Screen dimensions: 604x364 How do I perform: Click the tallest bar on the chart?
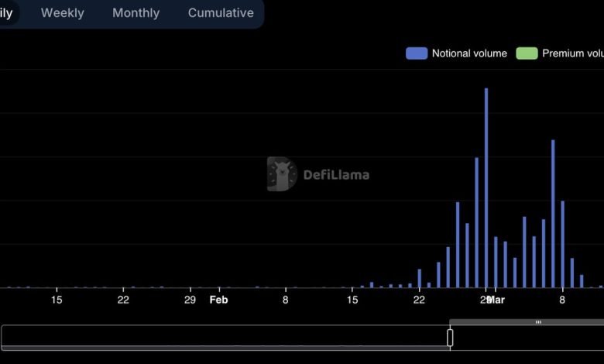pos(486,187)
